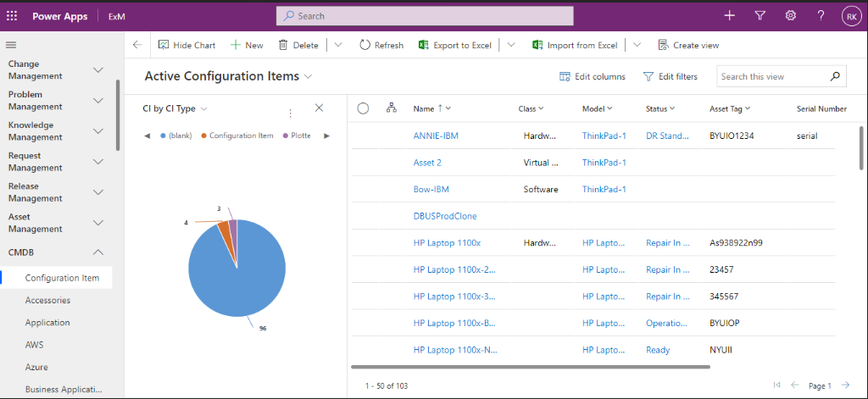The image size is (868, 399).
Task: Open the Status column header menu
Action: (660, 109)
